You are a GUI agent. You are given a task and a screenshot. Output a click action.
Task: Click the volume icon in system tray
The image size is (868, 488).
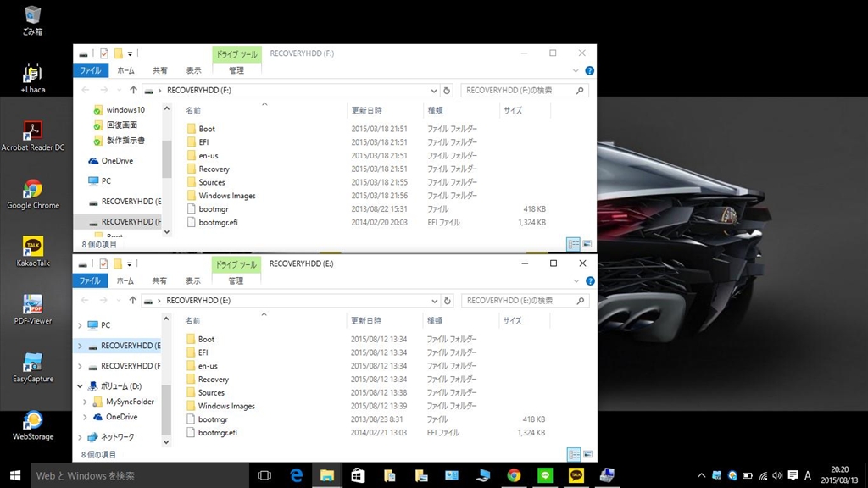[777, 475]
